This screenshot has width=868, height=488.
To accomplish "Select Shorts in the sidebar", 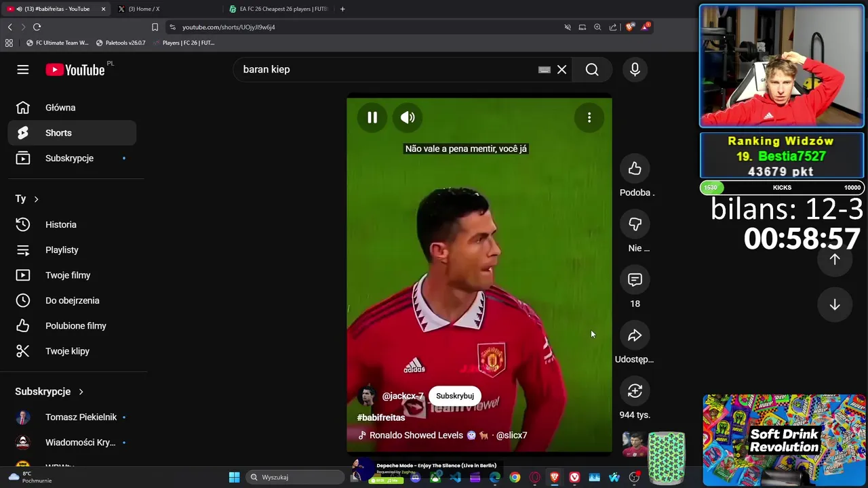I will [x=72, y=133].
